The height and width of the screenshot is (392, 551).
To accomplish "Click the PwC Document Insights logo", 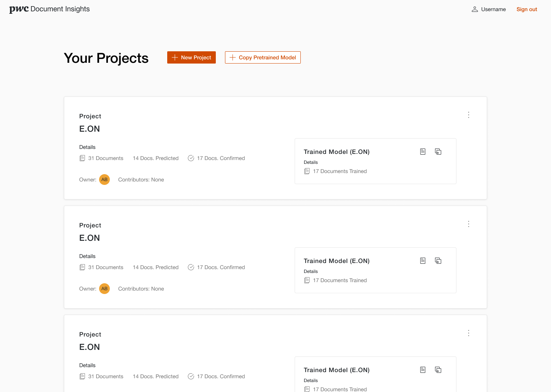I will coord(49,9).
